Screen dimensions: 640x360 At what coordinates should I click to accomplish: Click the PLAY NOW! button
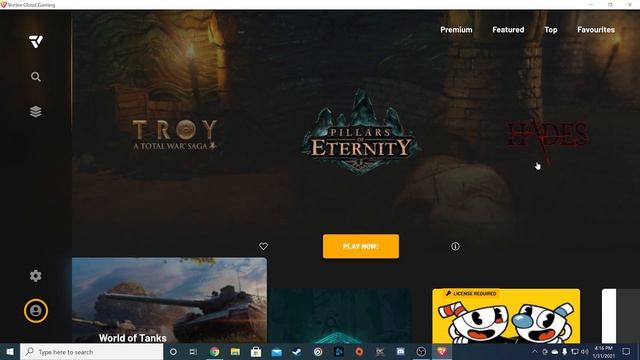pos(361,246)
